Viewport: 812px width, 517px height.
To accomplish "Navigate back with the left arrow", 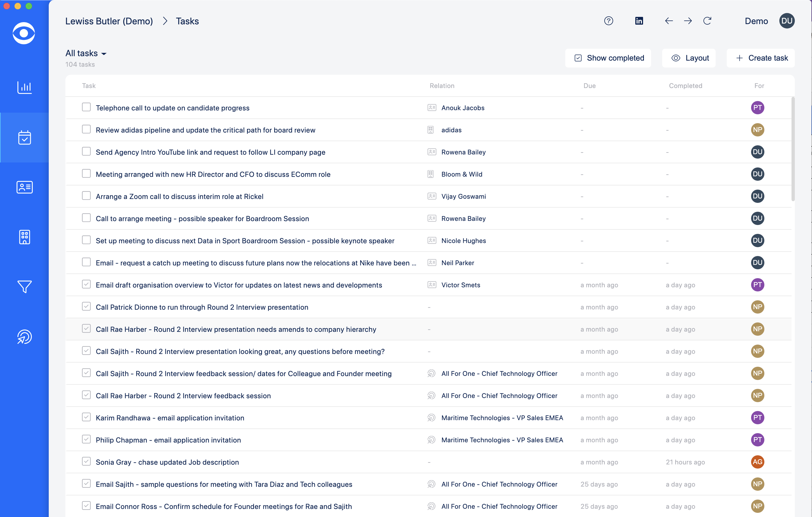I will coord(669,21).
